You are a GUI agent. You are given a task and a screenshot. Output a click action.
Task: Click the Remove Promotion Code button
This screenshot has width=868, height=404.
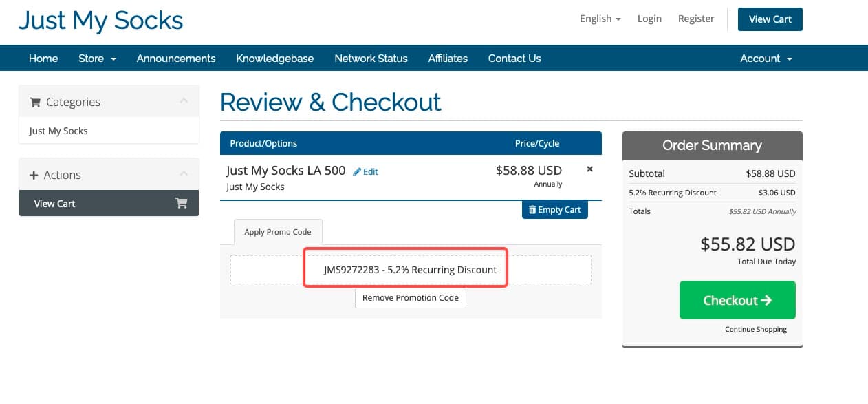point(411,298)
